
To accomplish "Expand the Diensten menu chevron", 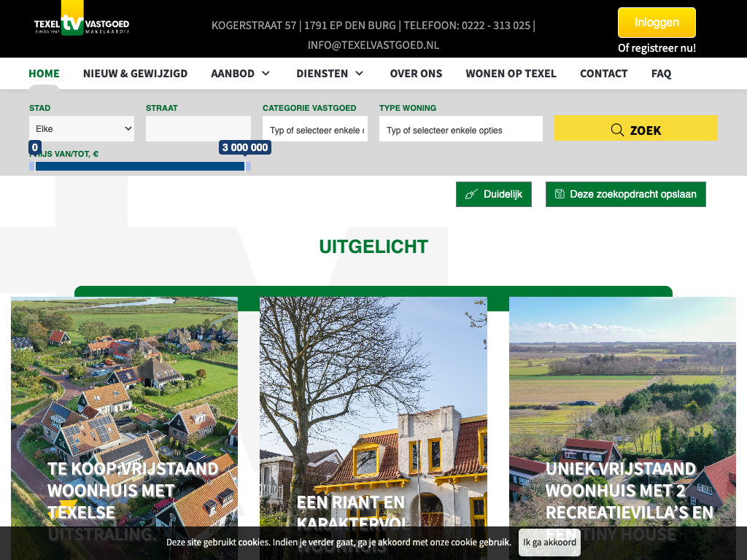I will click(x=359, y=74).
